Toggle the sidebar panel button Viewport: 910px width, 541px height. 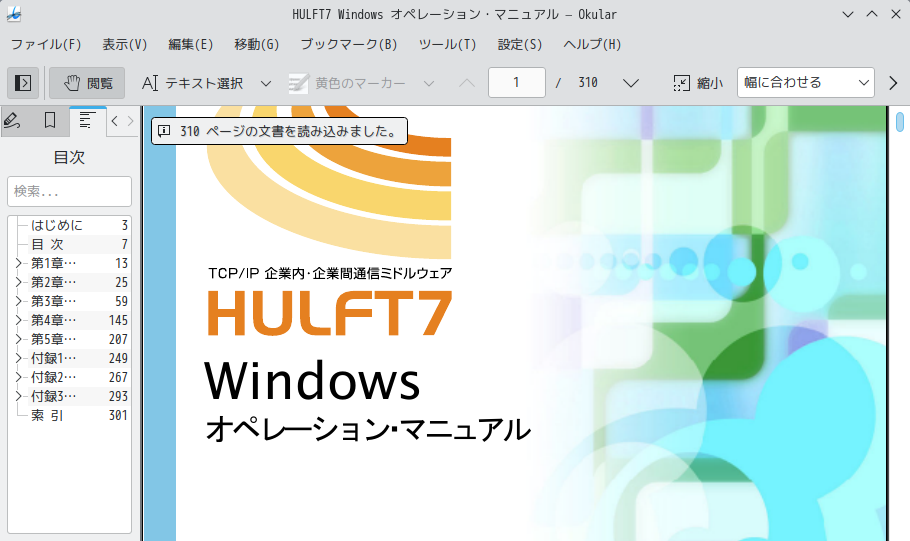point(23,83)
